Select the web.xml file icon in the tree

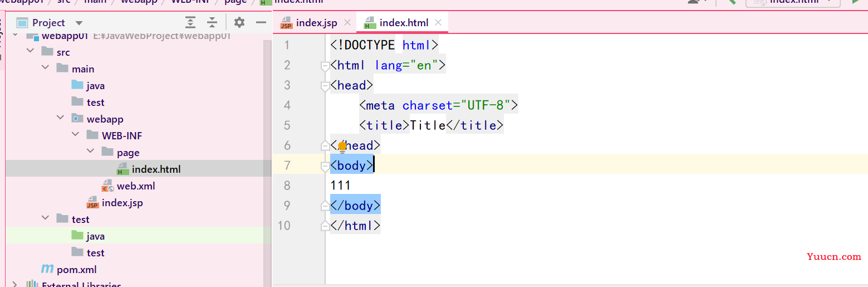(107, 186)
